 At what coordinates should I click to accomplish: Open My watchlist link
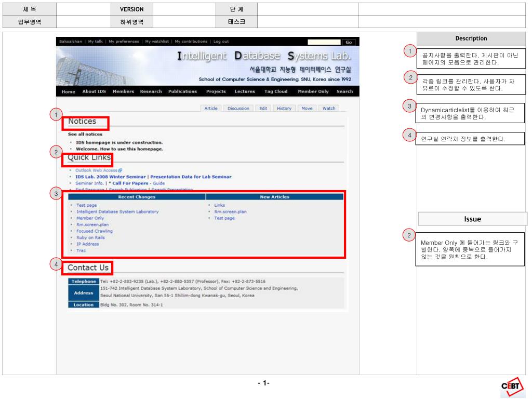[157, 42]
